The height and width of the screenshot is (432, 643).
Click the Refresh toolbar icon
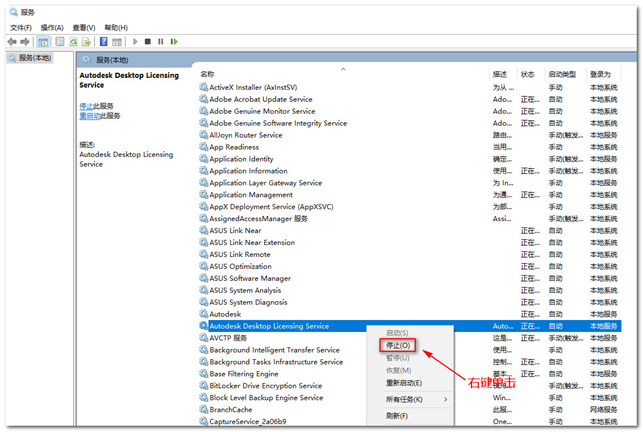[x=73, y=41]
